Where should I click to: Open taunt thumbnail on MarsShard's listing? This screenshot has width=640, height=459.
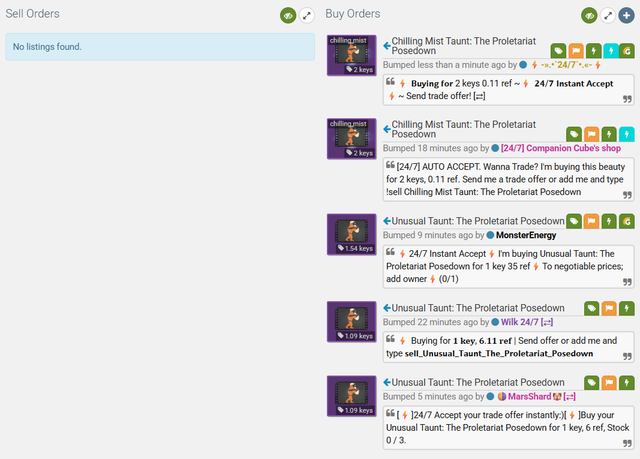pyautogui.click(x=351, y=396)
